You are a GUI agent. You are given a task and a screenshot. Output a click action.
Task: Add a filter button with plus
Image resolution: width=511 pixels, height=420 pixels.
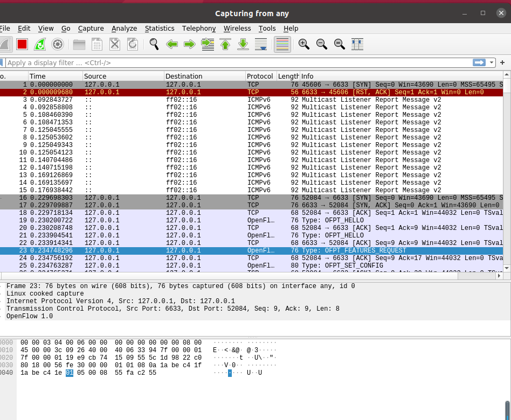click(x=502, y=62)
